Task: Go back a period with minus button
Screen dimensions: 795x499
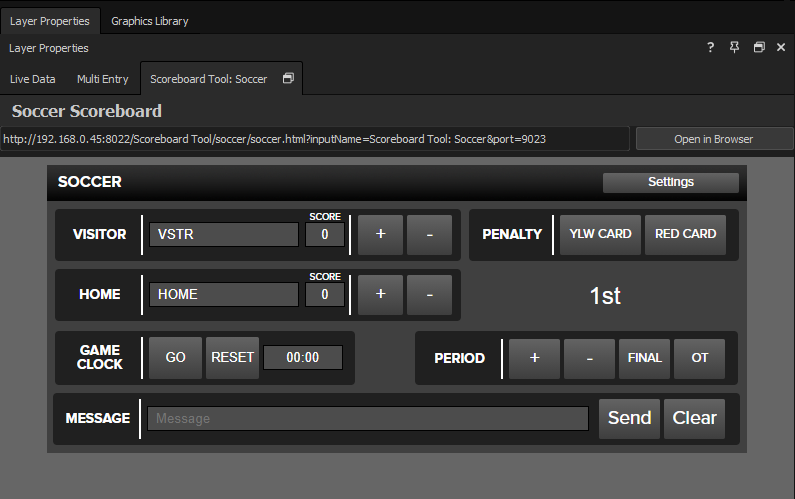Action: (589, 358)
